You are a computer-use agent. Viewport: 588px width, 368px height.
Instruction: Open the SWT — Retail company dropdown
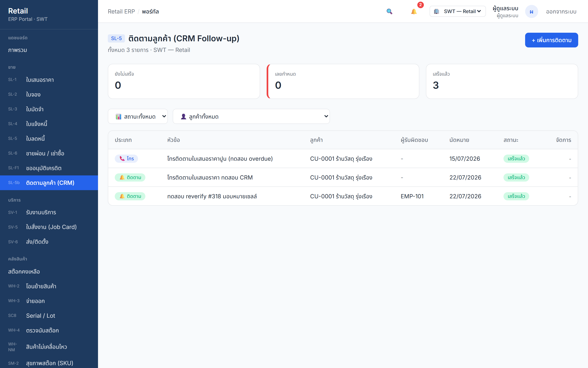(x=458, y=11)
